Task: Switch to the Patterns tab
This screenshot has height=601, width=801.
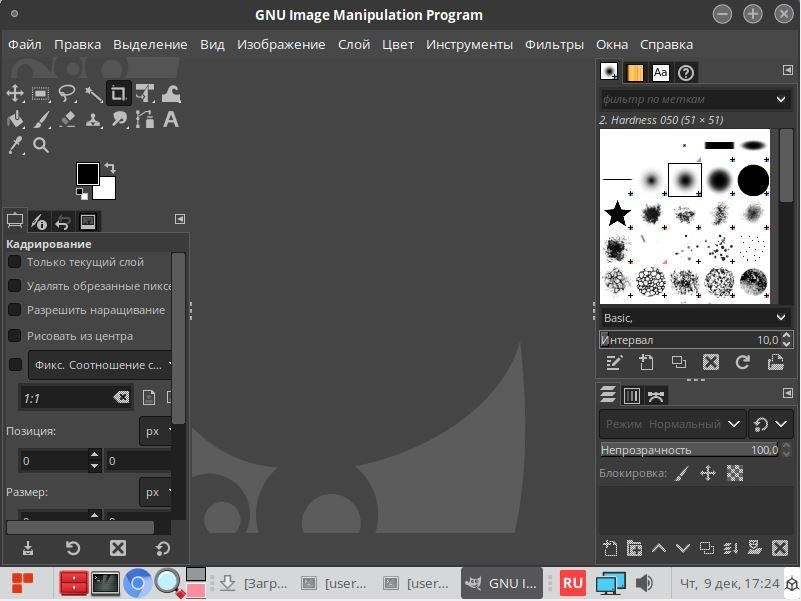Action: [634, 73]
